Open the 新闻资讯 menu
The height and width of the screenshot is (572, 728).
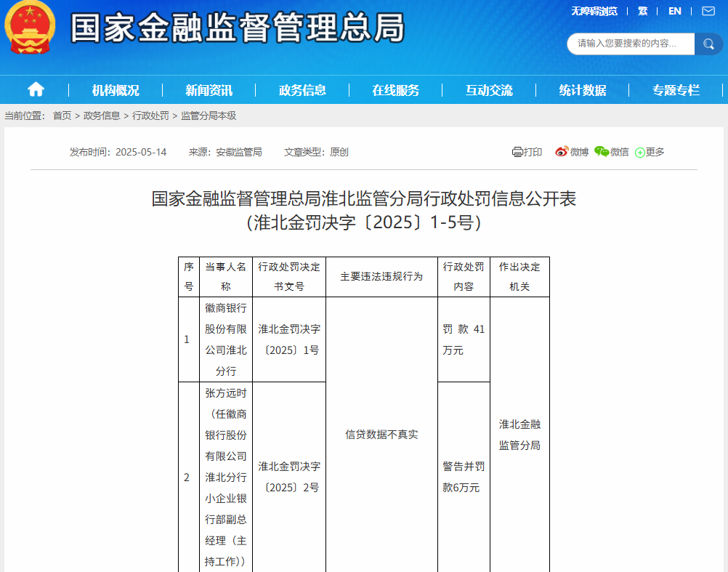[x=209, y=90]
